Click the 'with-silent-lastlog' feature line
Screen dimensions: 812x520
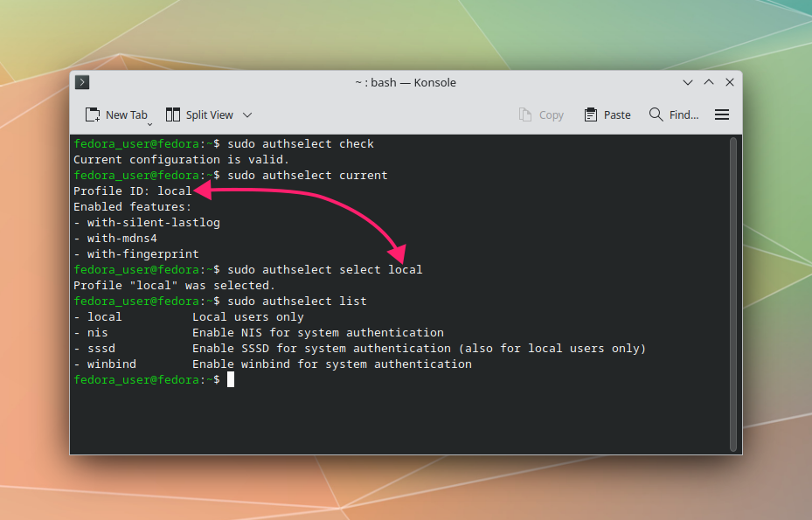[147, 223]
